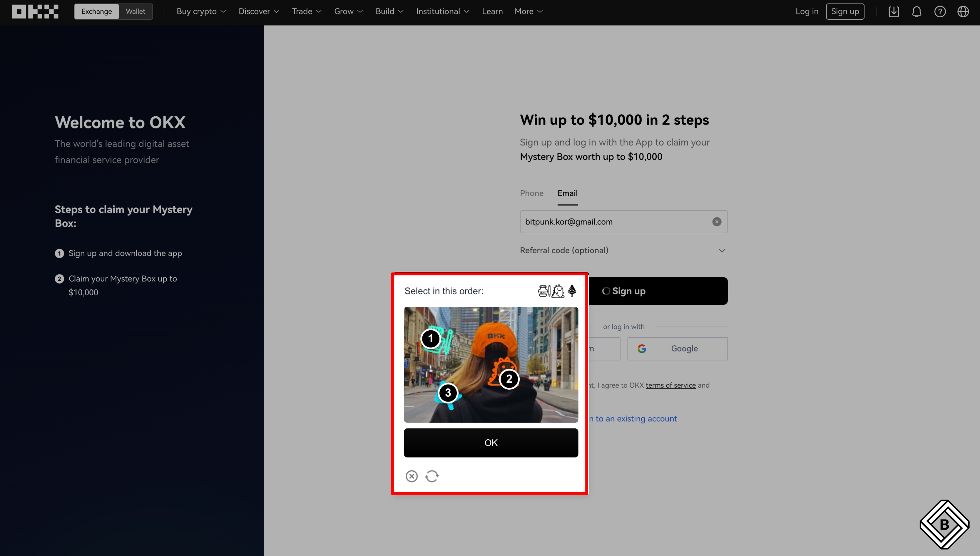Click the help question mark icon
980x556 pixels.
[x=940, y=11]
